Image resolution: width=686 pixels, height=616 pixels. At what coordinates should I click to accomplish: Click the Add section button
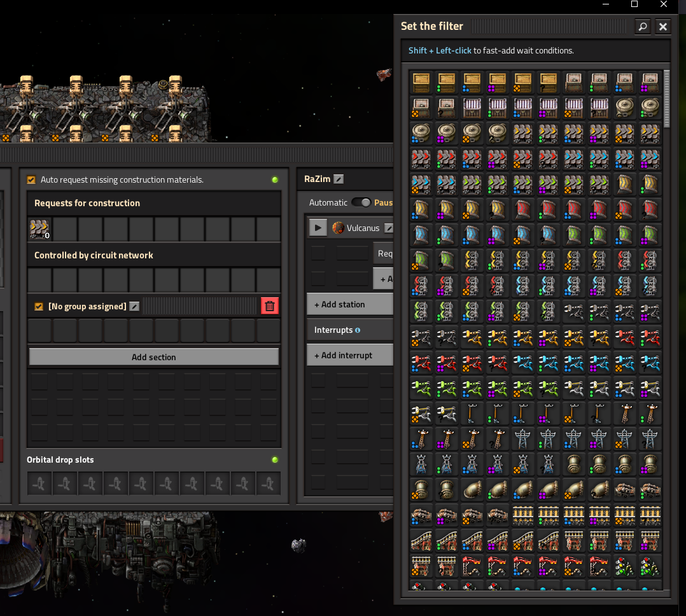pyautogui.click(x=153, y=357)
